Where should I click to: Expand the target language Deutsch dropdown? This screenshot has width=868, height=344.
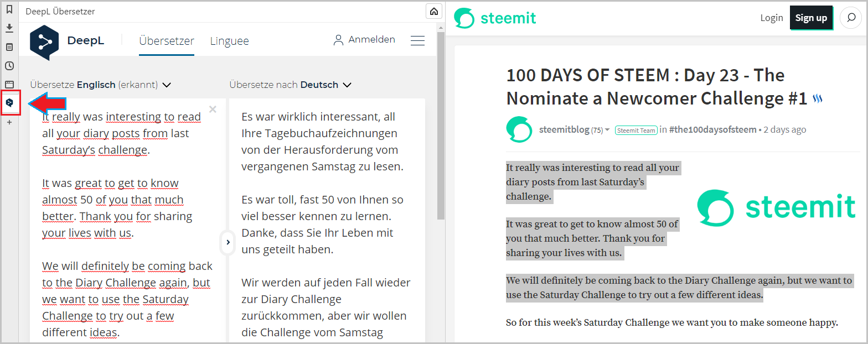click(347, 85)
